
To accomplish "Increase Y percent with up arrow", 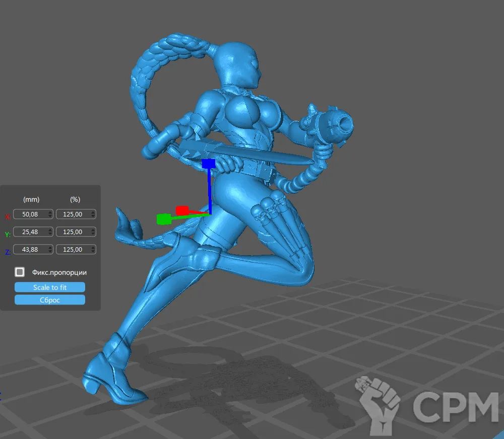I will [x=93, y=230].
